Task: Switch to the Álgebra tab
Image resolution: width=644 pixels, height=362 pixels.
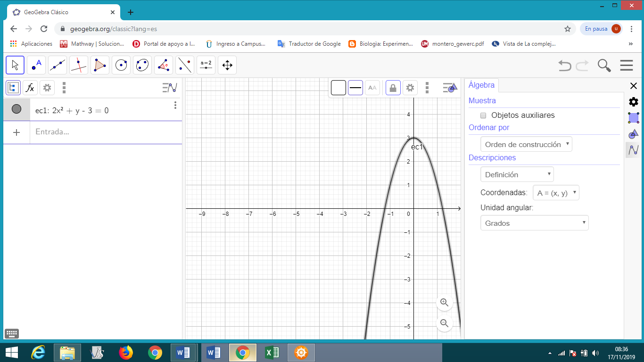Action: (481, 85)
